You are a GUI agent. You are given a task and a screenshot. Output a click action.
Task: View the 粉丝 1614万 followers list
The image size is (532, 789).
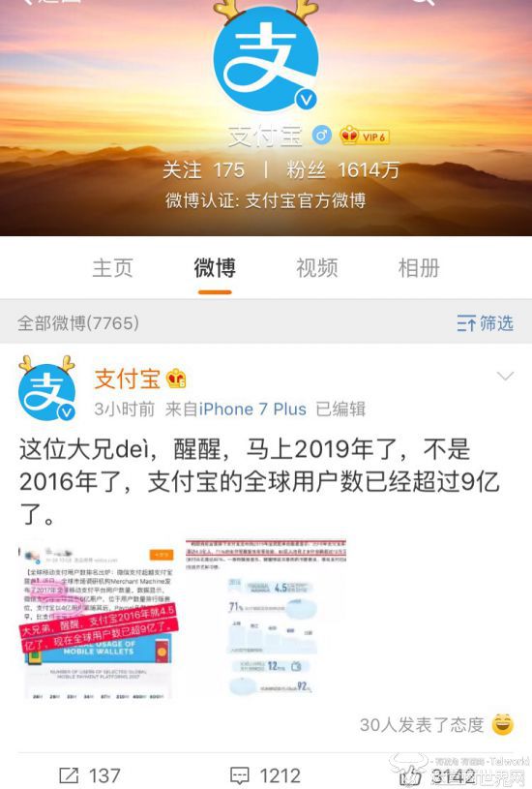click(343, 170)
